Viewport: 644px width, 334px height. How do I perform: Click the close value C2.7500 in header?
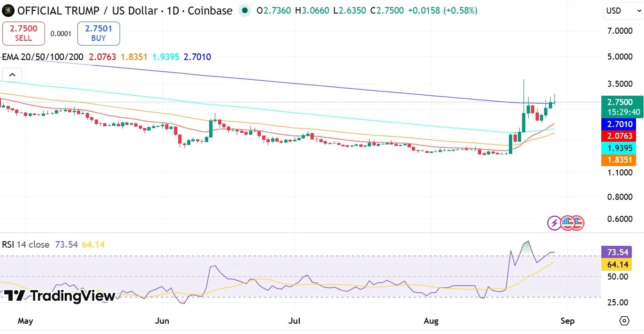pos(386,10)
